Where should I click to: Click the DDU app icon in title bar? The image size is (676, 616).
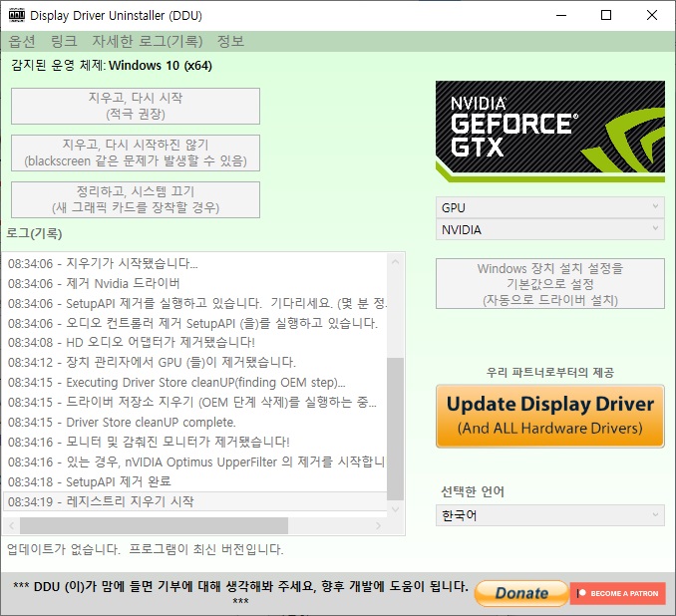[16, 15]
